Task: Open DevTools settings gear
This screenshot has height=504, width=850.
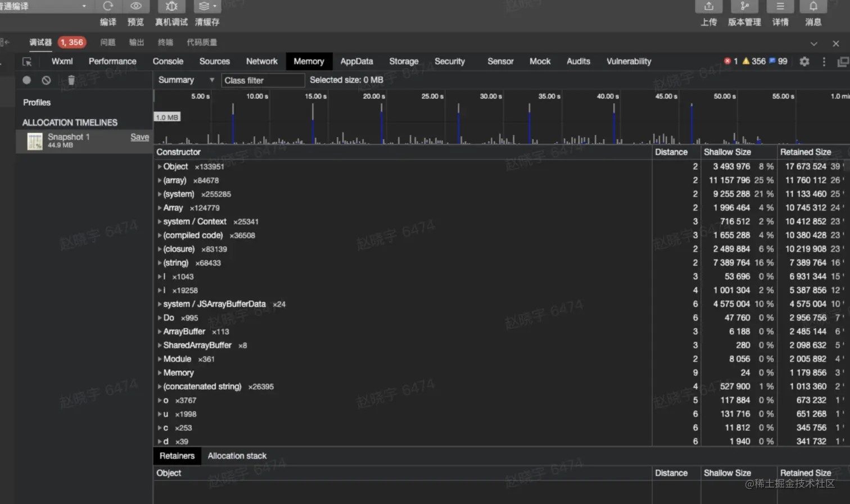Action: click(804, 61)
